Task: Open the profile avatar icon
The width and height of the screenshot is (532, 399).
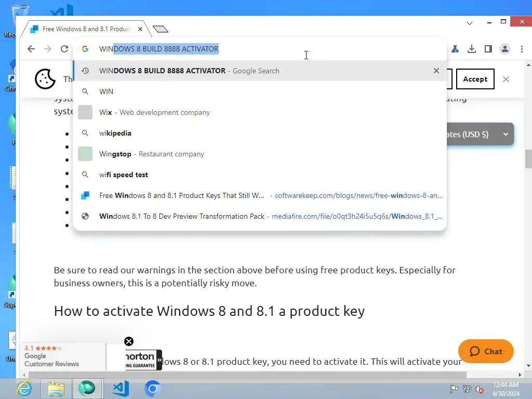Action: tap(505, 49)
